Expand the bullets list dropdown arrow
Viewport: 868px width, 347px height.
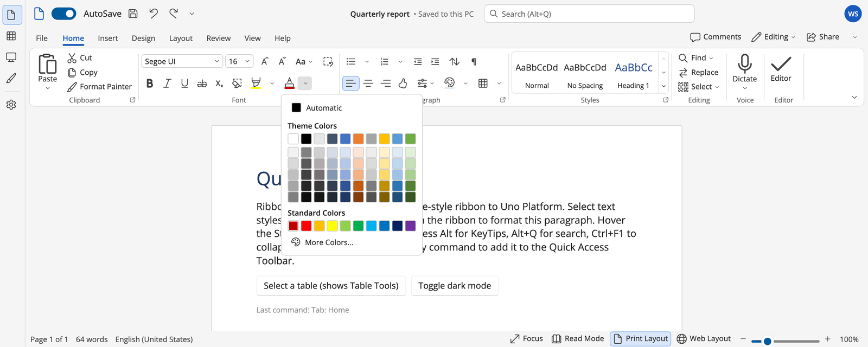pos(367,62)
